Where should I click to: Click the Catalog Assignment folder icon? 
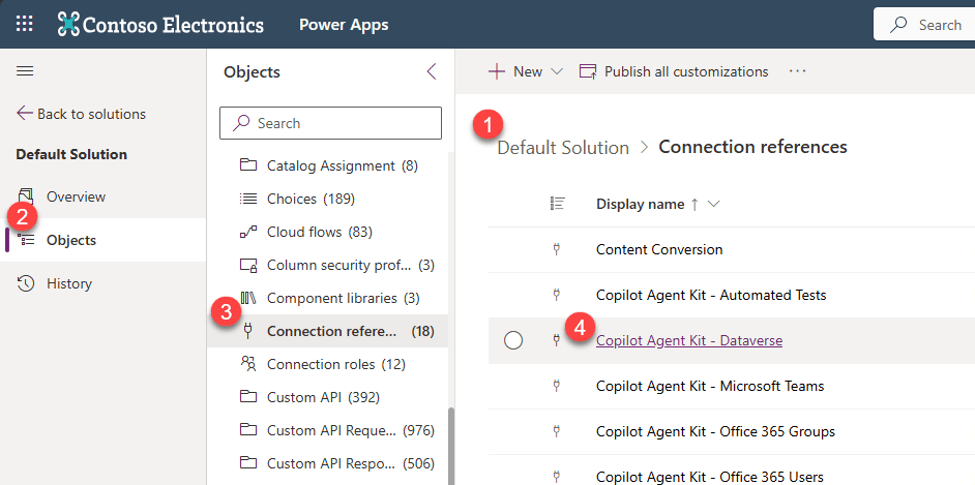(x=248, y=166)
